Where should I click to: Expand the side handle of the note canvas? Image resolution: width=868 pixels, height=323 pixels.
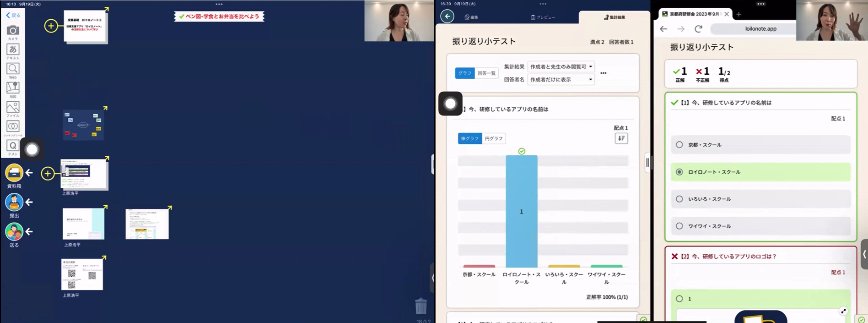point(432,278)
